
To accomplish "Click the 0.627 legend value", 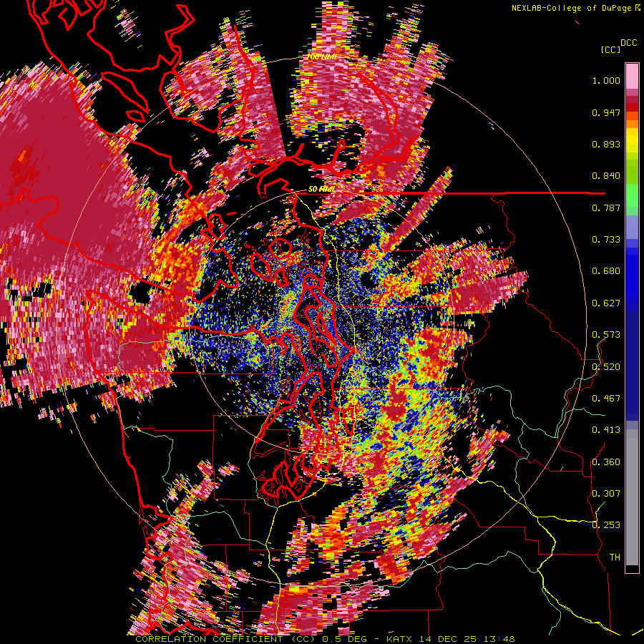I will point(606,303).
